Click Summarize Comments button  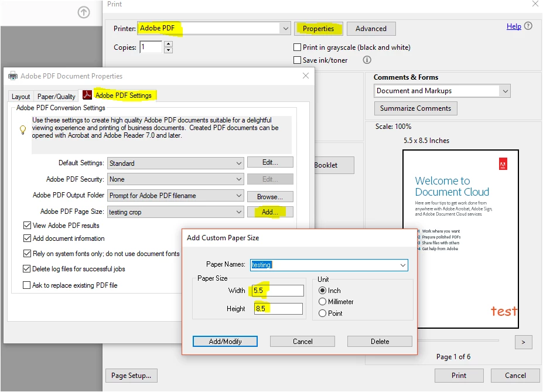[x=415, y=108]
